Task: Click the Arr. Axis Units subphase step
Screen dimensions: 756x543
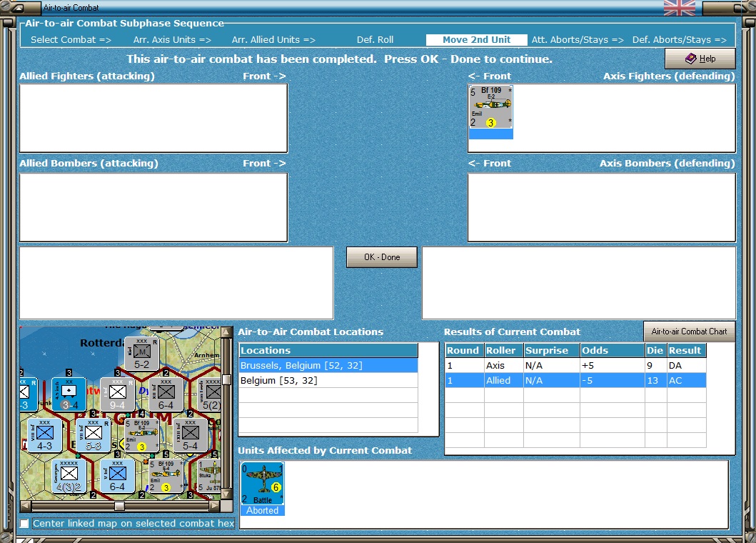Action: coord(172,39)
